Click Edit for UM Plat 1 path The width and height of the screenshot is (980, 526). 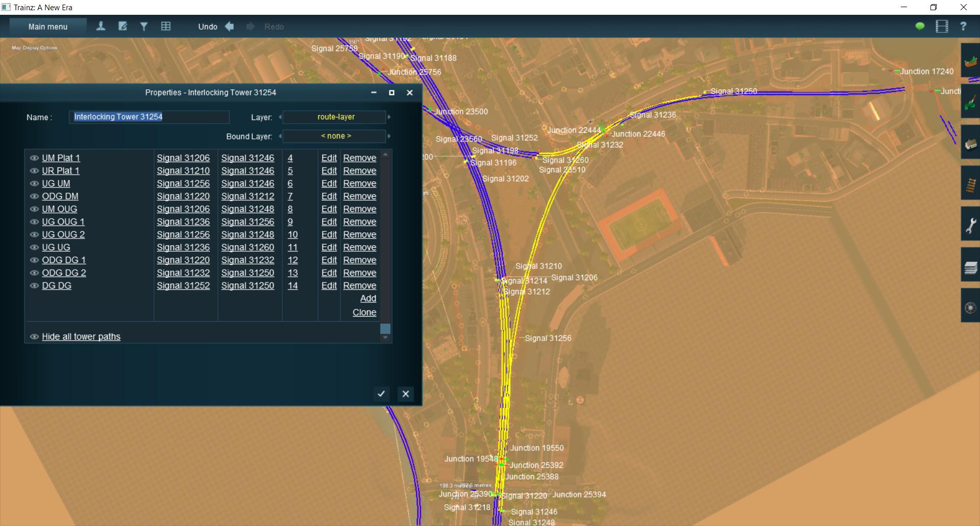329,158
